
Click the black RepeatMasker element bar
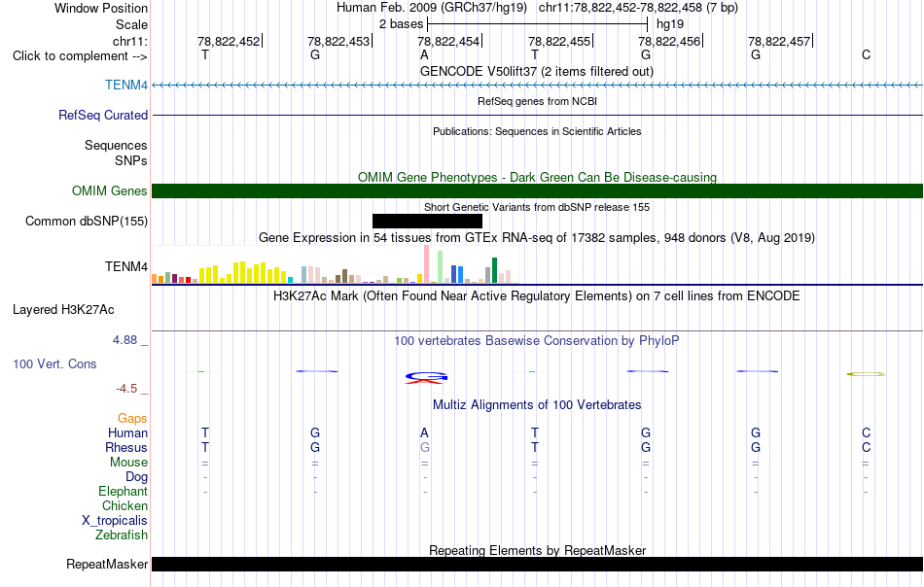click(x=537, y=564)
